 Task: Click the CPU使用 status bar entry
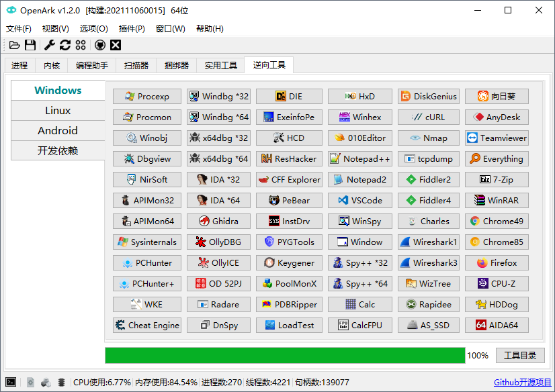pos(102,383)
